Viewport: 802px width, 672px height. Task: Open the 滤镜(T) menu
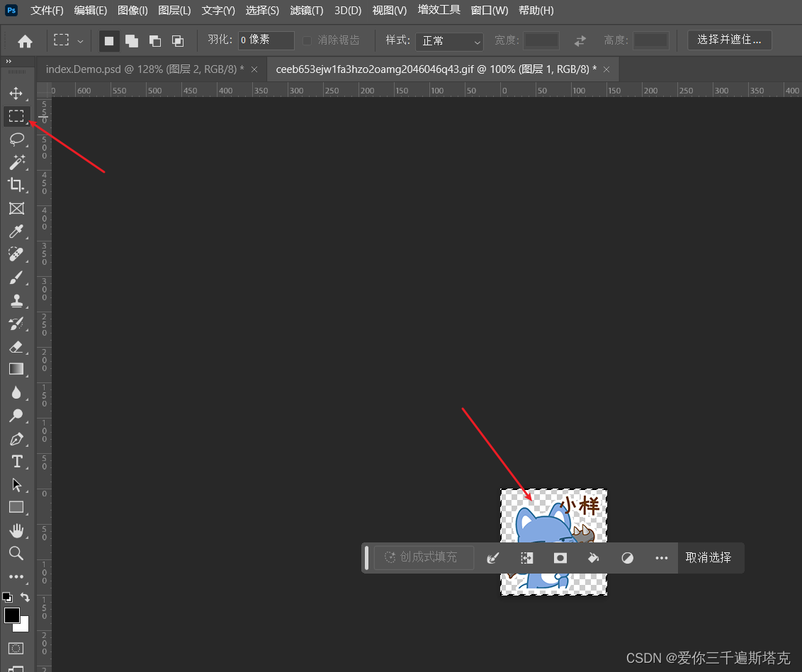point(306,10)
